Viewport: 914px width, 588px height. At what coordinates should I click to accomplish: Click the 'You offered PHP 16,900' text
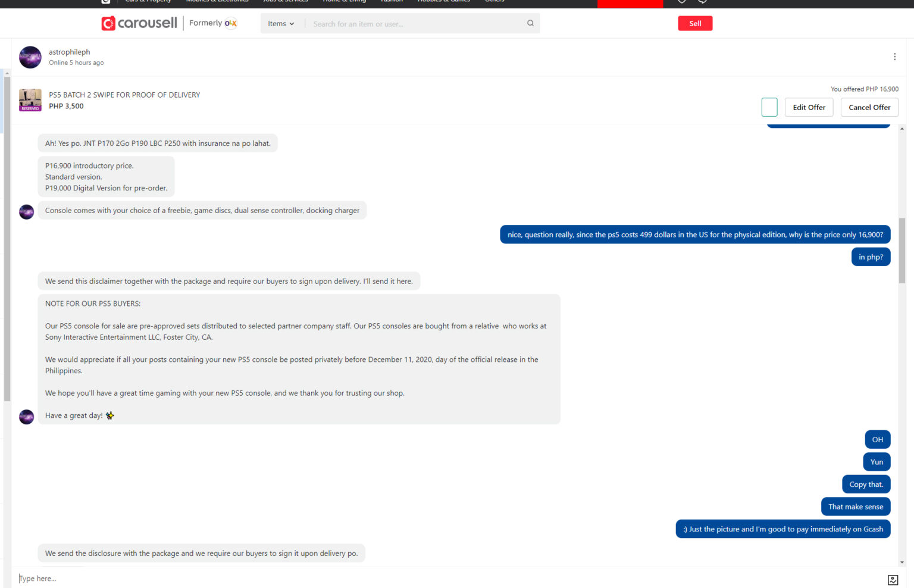pos(865,89)
